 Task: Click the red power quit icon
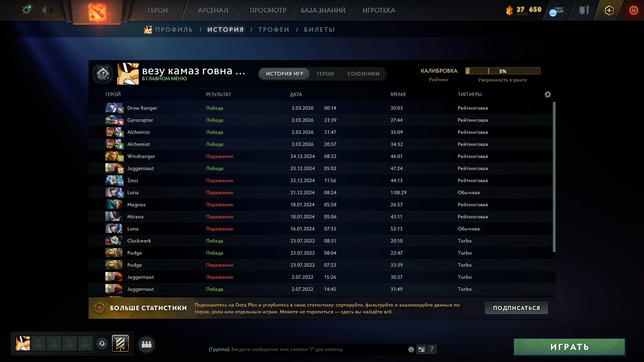click(x=633, y=10)
